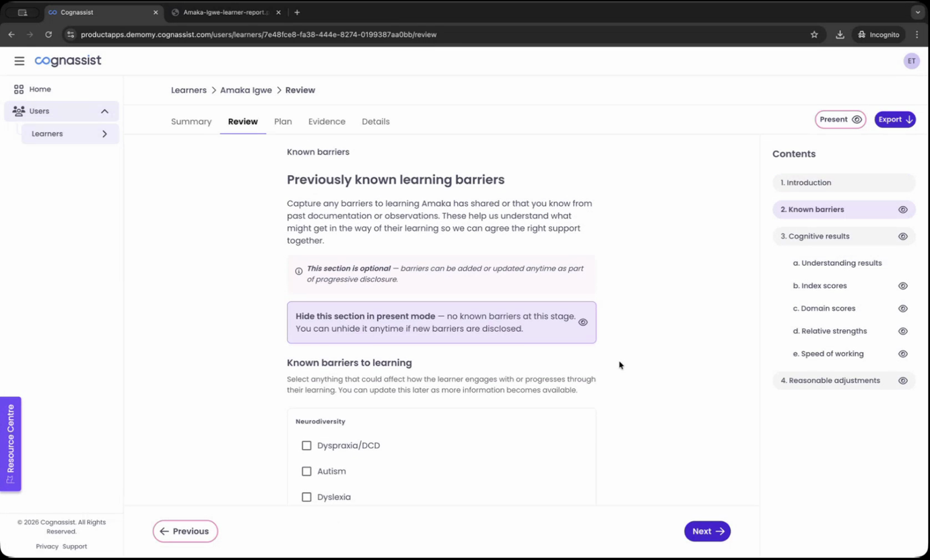Open the ET profile avatar
The width and height of the screenshot is (930, 560).
[x=911, y=61]
